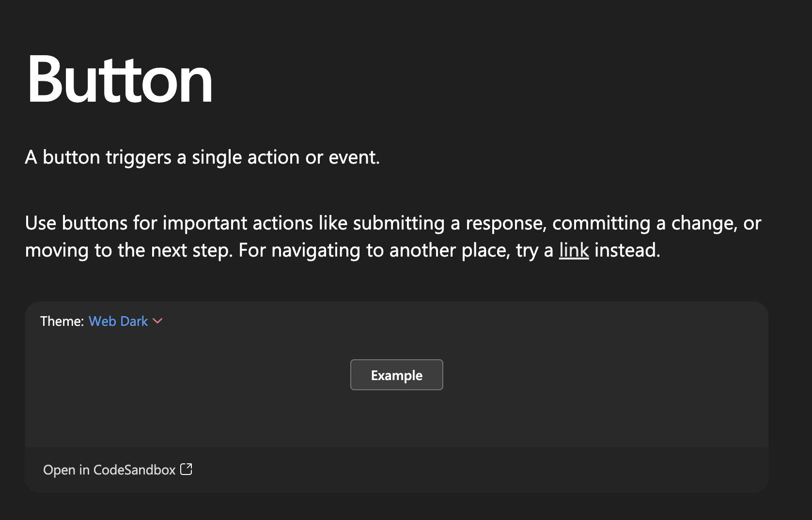Expand the pink chevron next to Web Dark

point(157,321)
